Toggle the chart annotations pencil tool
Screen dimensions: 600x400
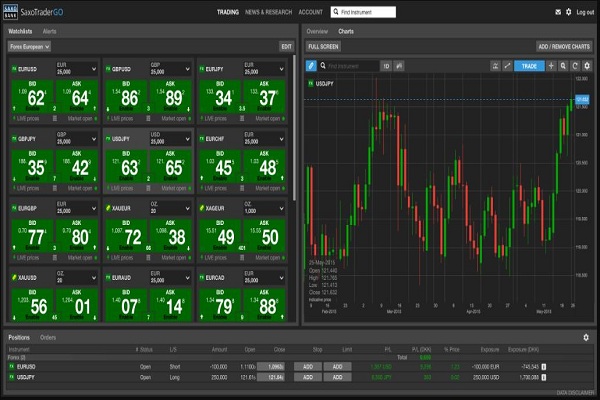(x=311, y=66)
